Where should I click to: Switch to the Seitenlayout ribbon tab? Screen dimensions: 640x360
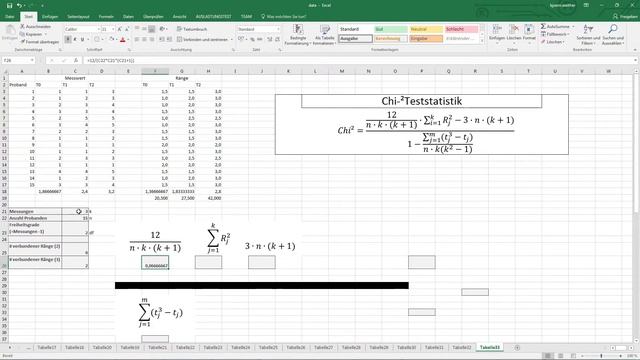pos(78,17)
